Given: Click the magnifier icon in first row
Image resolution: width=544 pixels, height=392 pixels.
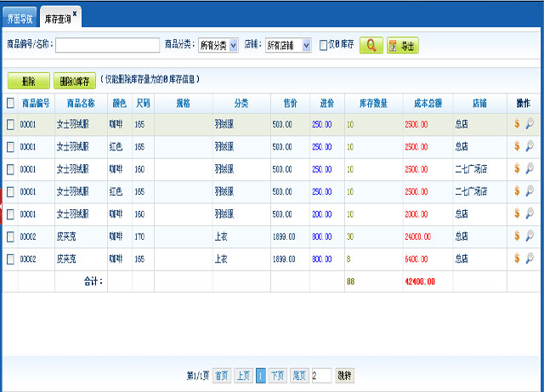Looking at the screenshot, I should tap(529, 124).
